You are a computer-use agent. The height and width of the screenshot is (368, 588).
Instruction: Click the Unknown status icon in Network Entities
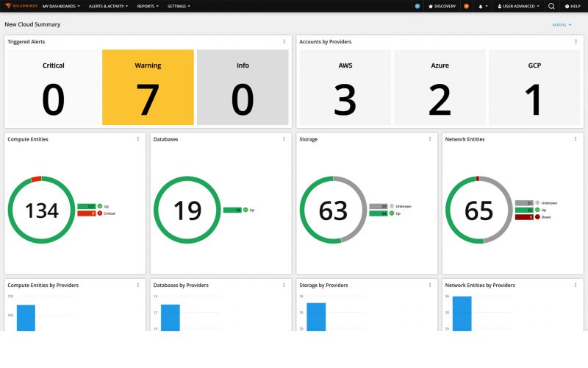537,203
